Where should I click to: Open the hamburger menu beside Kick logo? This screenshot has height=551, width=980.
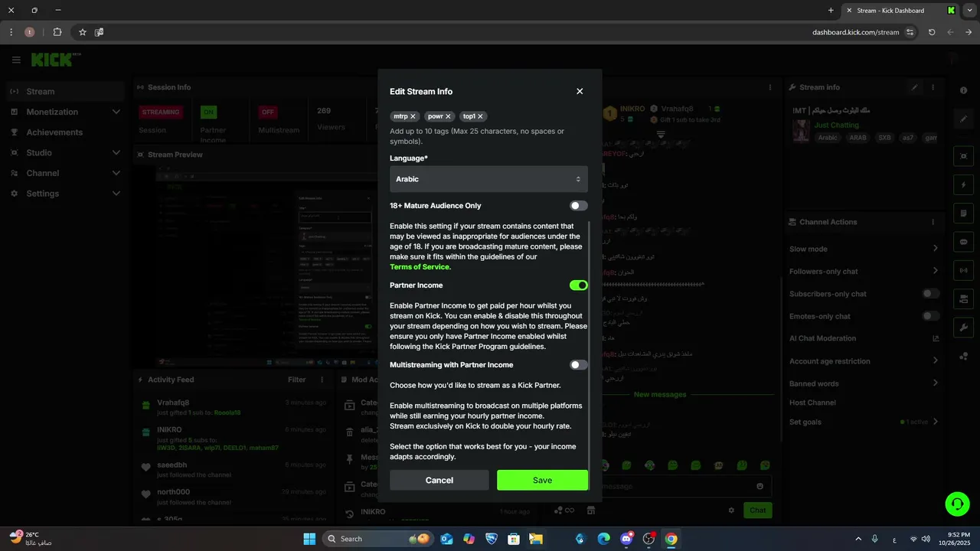(16, 60)
